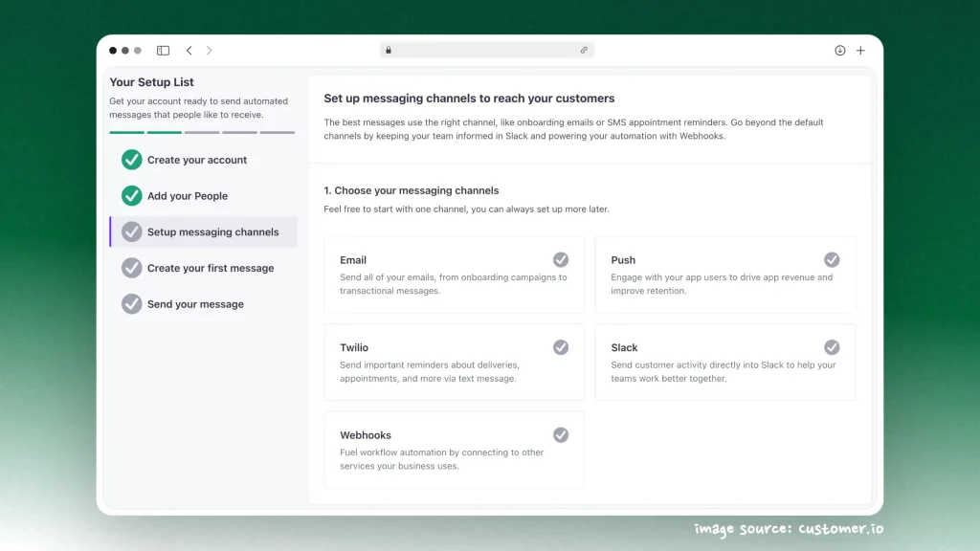The height and width of the screenshot is (551, 980).
Task: Enable the Slack messaging channel
Action: coord(832,347)
